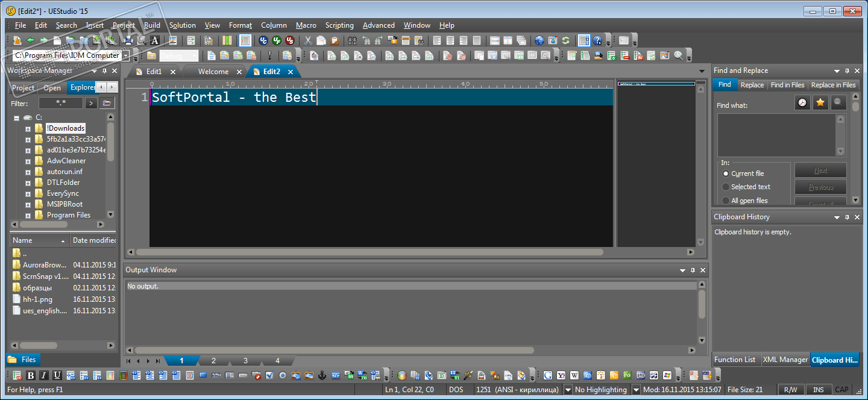Click the UltraSentry US icon
Viewport: 868px width, 400px height.
290,40
